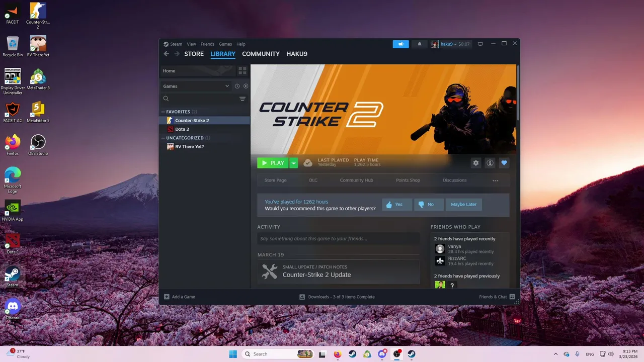
Task: Focus the 'Say something about this game' box
Action: pyautogui.click(x=338, y=239)
